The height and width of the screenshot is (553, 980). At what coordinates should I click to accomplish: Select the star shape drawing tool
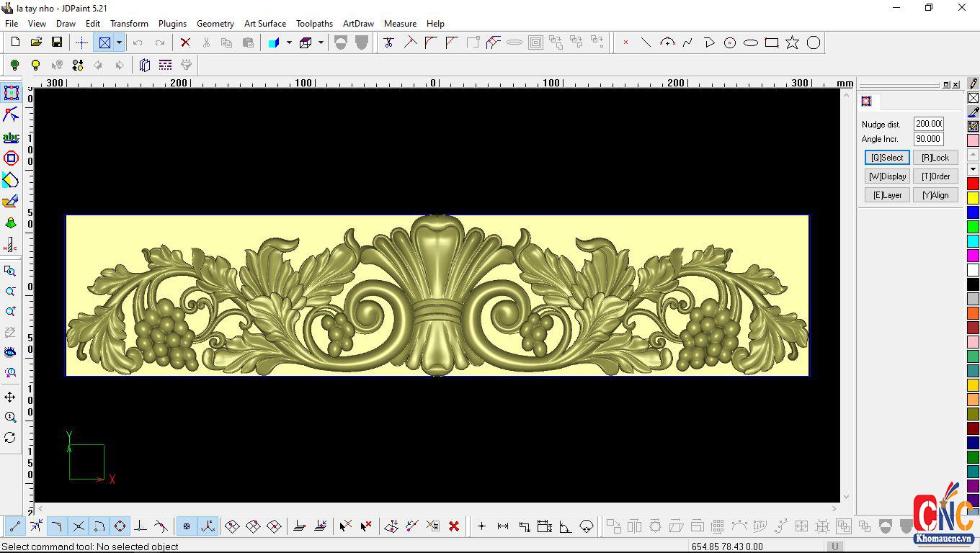point(792,42)
